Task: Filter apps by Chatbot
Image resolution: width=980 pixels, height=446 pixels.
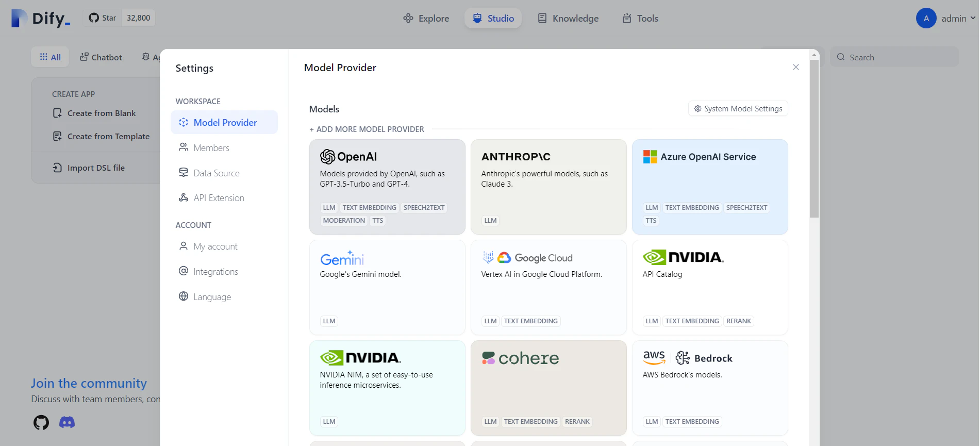Action: (x=101, y=57)
